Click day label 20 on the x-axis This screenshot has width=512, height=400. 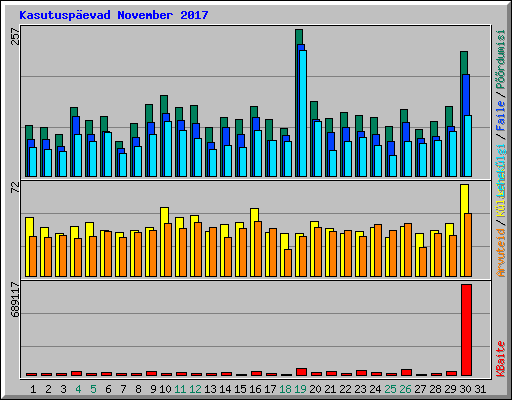tap(315, 389)
